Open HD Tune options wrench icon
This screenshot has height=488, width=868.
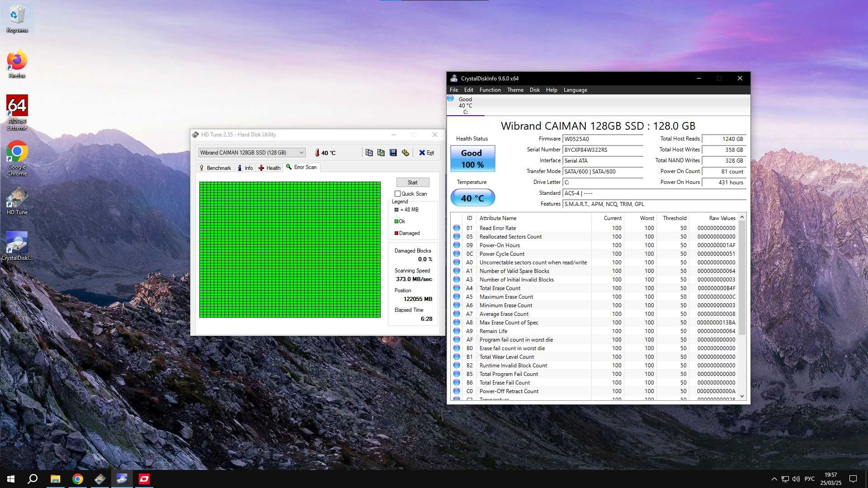(x=406, y=153)
